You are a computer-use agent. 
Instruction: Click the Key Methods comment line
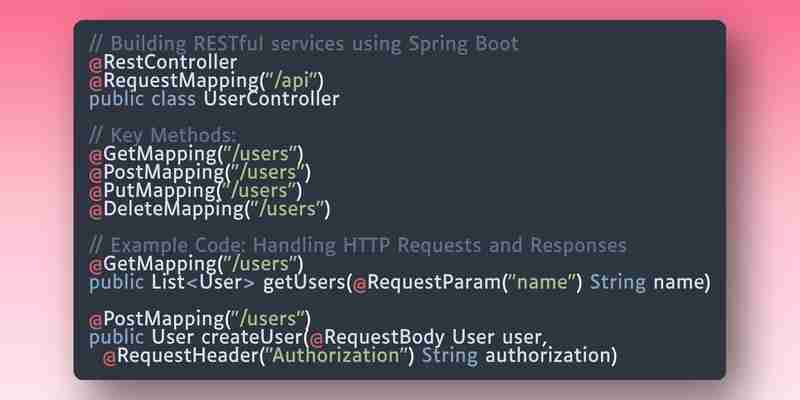tap(163, 136)
